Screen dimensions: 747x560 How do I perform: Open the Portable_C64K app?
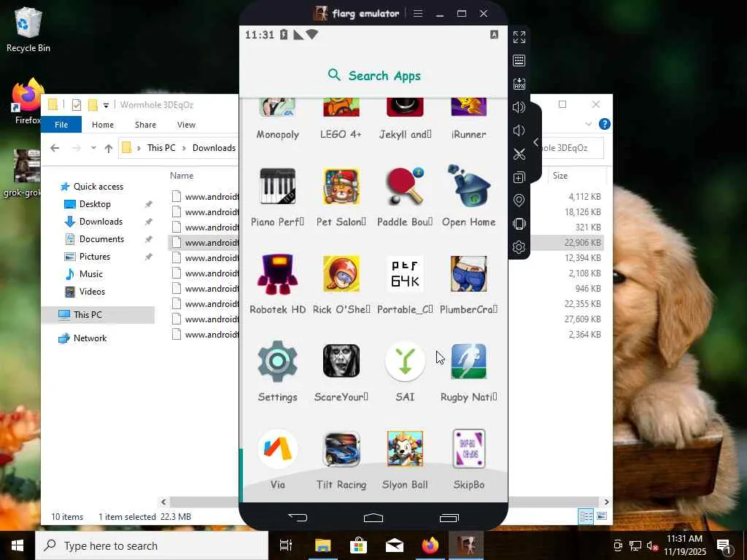click(405, 274)
